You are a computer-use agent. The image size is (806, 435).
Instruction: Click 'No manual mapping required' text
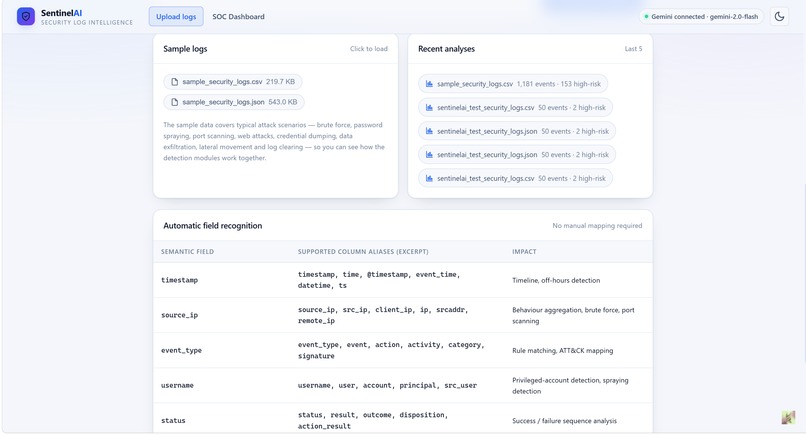[x=597, y=226]
